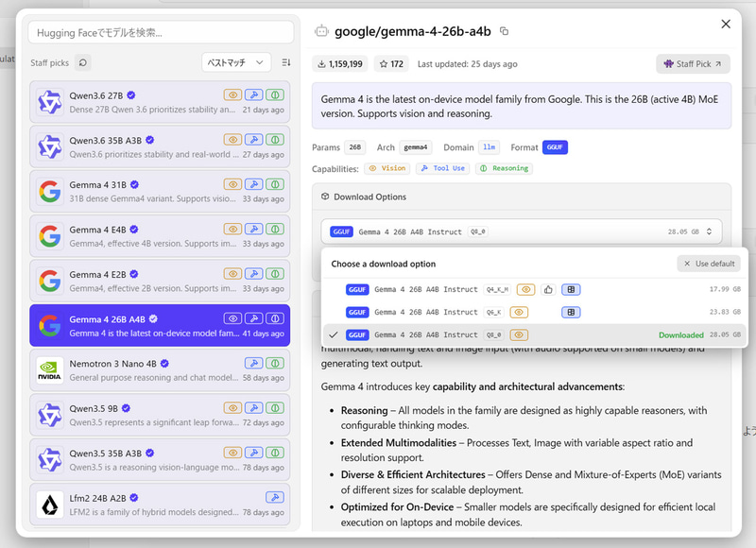Screen dimensions: 756x548
Task: Select the Lfm2 24B A2B model card
Action: point(160,505)
